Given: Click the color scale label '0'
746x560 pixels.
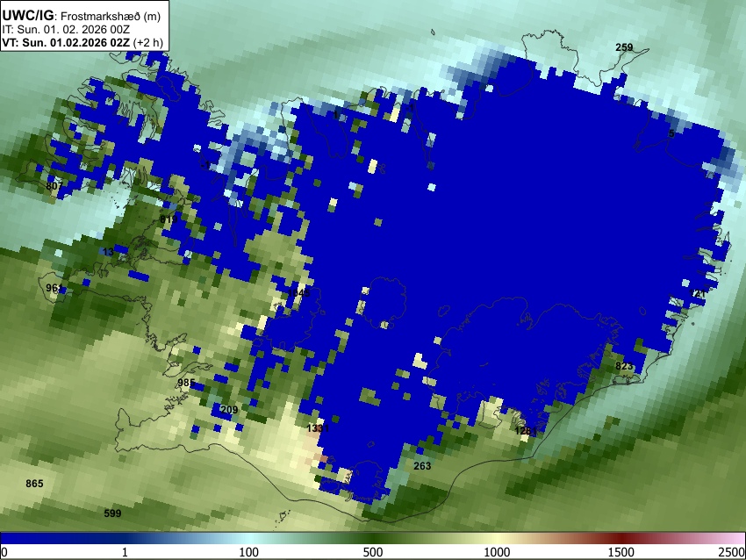Looking at the screenshot, I should tap(4, 552).
